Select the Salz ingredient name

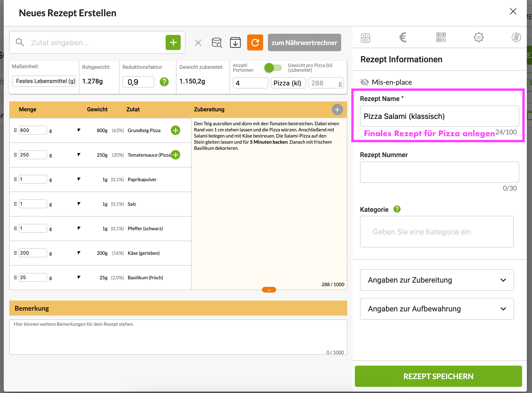(132, 204)
